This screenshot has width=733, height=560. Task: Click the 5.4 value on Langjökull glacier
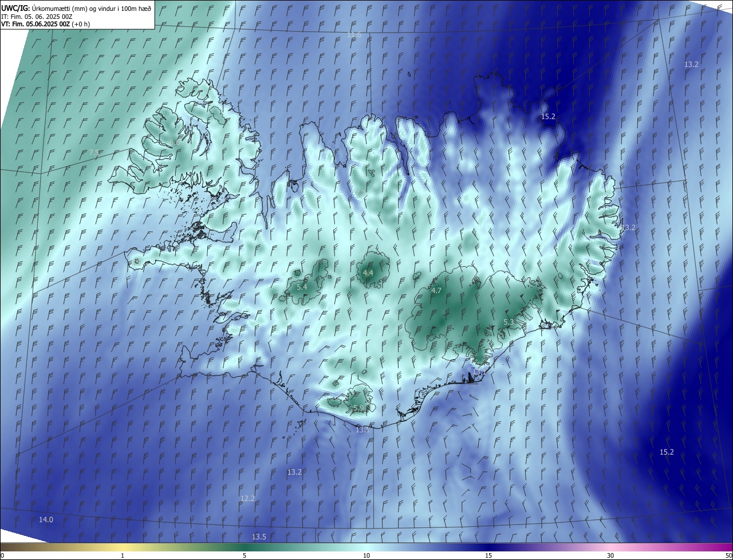point(302,286)
